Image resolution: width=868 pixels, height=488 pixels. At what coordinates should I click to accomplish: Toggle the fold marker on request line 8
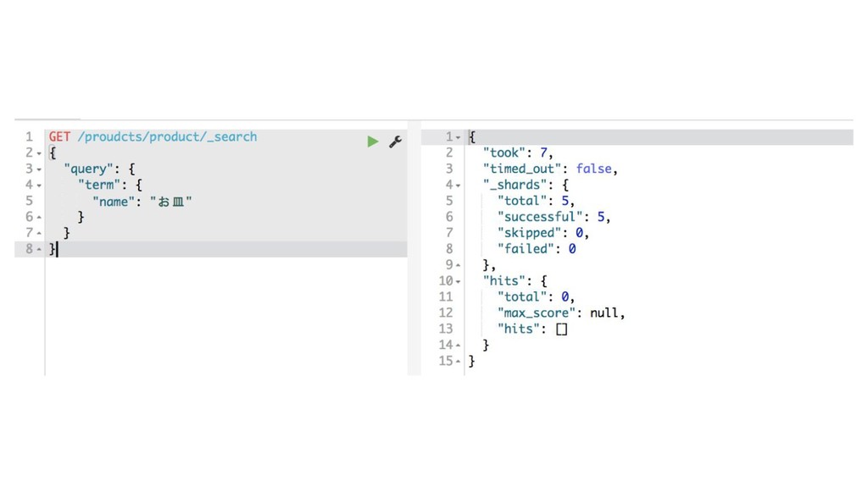pyautogui.click(x=39, y=250)
